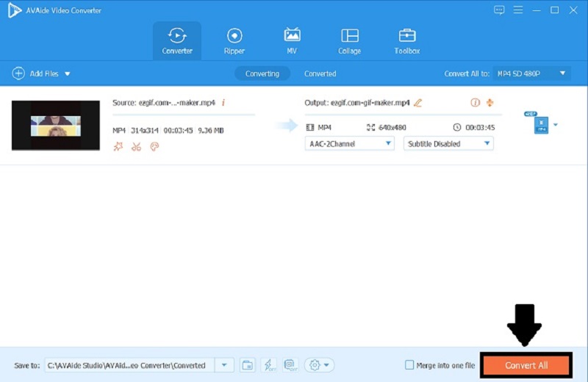
Task: Open the Convert All to format dropdown
Action: tap(531, 73)
